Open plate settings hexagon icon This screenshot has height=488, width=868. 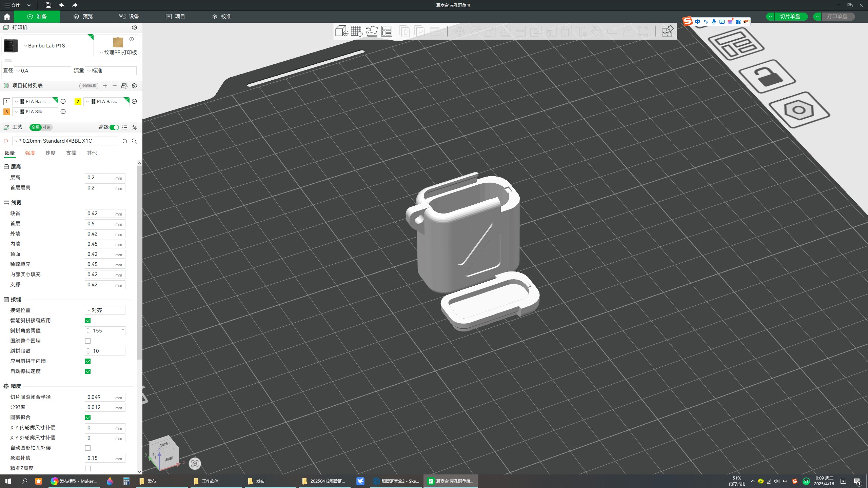(799, 110)
